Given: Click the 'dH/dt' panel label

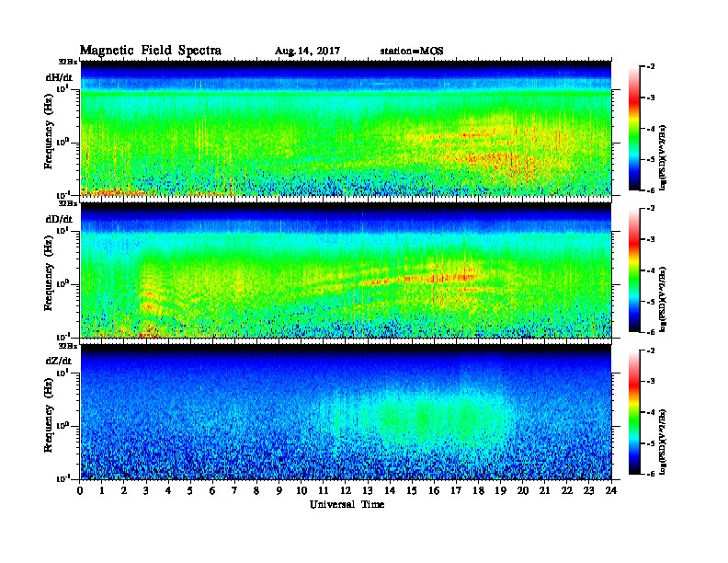Looking at the screenshot, I should pos(59,77).
